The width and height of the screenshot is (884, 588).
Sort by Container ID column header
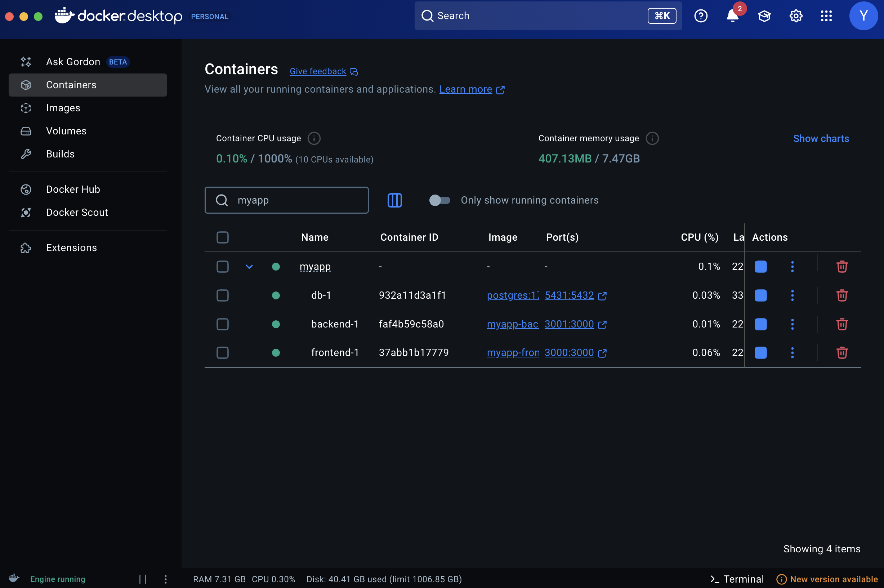[x=409, y=237]
